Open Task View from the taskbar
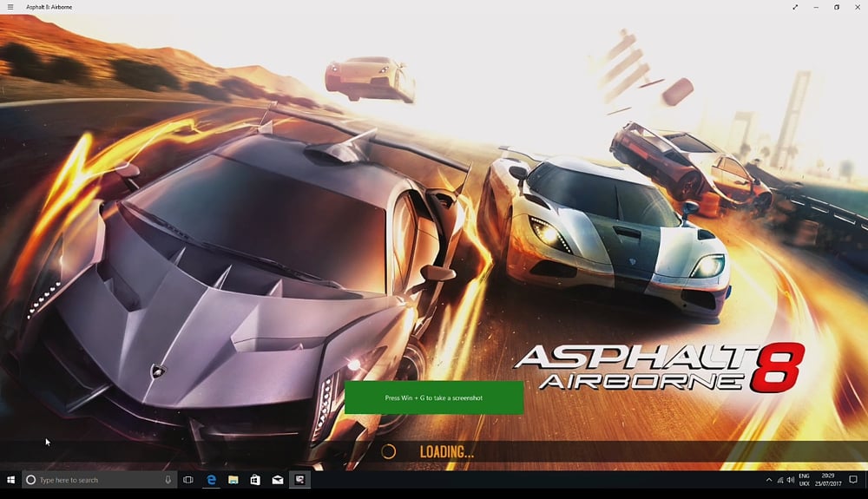 click(x=188, y=480)
